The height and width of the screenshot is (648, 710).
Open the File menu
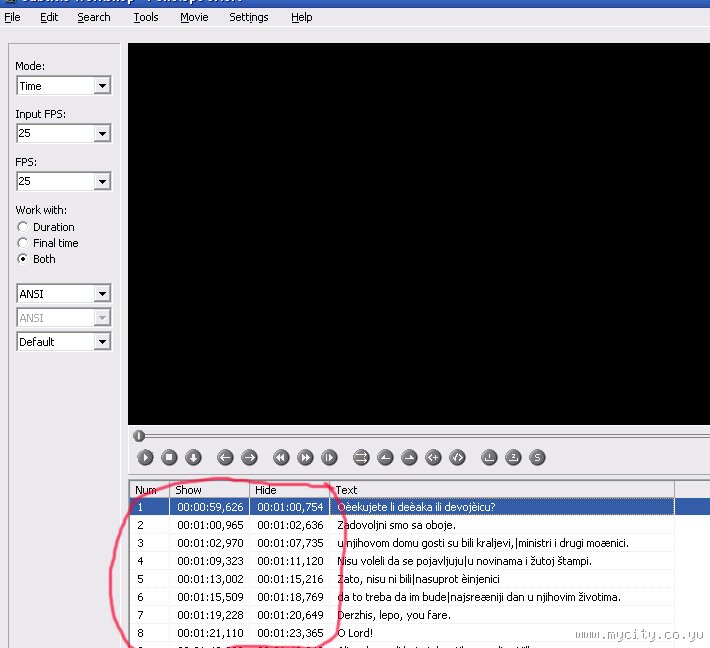pyautogui.click(x=12, y=17)
